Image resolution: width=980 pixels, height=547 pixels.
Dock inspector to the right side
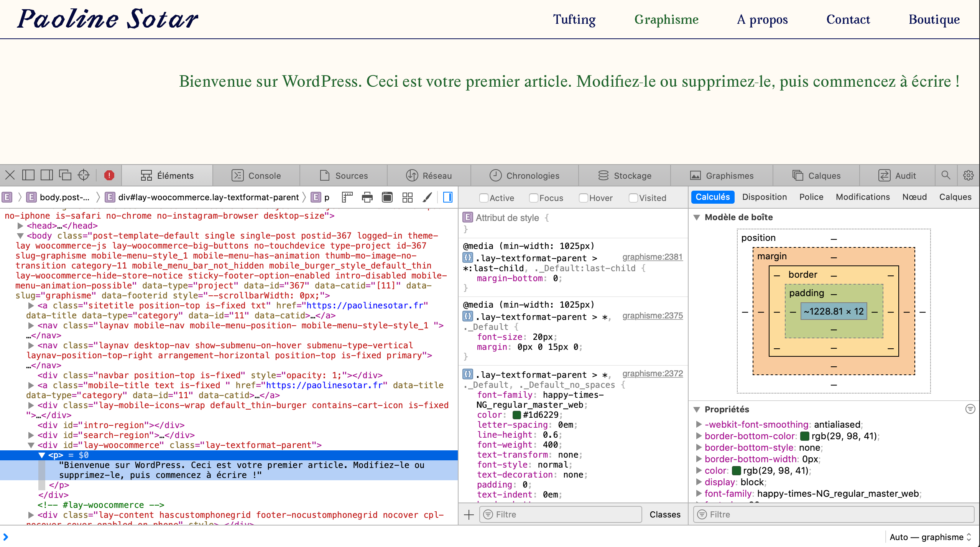(47, 175)
